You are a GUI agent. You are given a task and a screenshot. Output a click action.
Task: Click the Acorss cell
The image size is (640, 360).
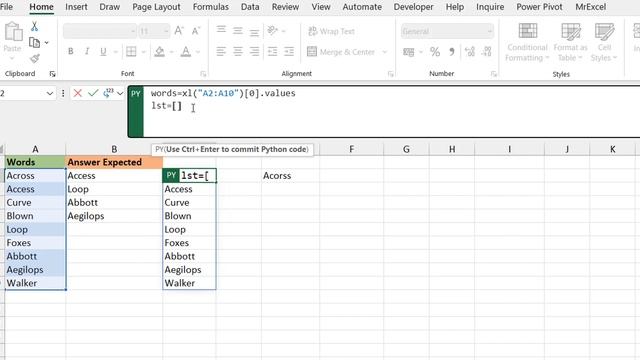point(290,176)
